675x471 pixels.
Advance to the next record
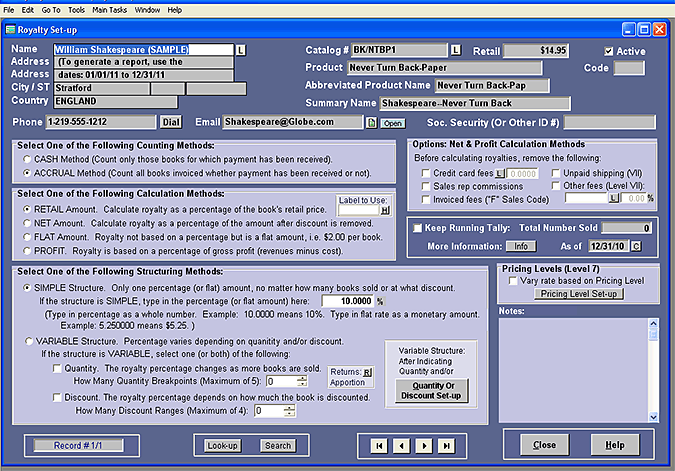click(423, 445)
